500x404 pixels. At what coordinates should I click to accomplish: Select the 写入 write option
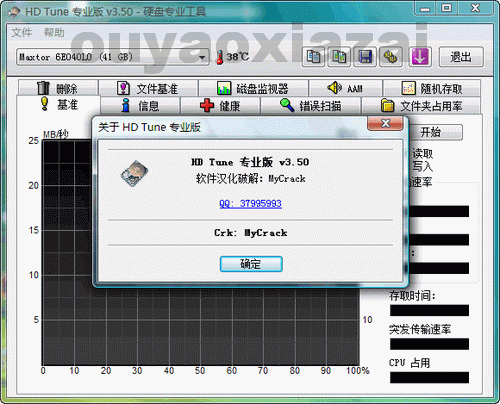pyautogui.click(x=423, y=166)
